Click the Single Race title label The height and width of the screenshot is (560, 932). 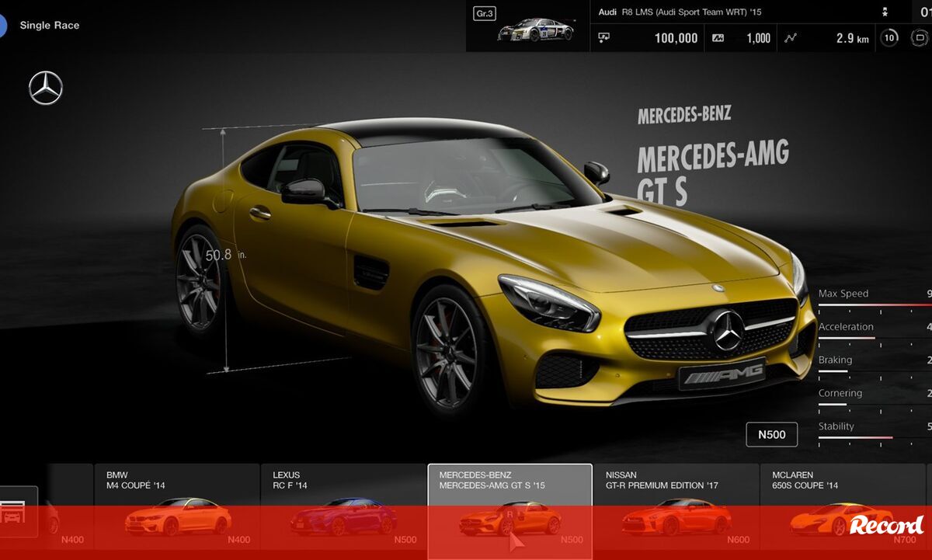coord(50,26)
